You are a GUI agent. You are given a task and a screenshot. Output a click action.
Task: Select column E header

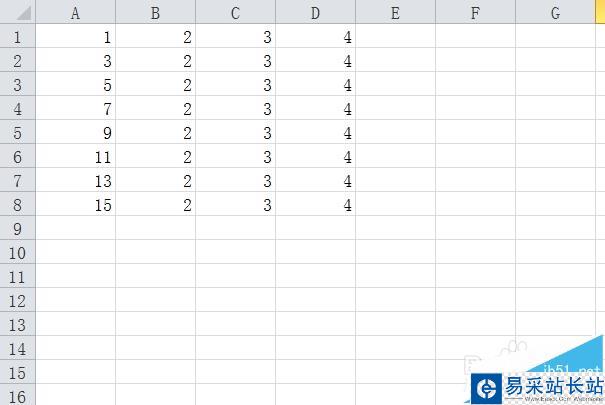point(395,13)
